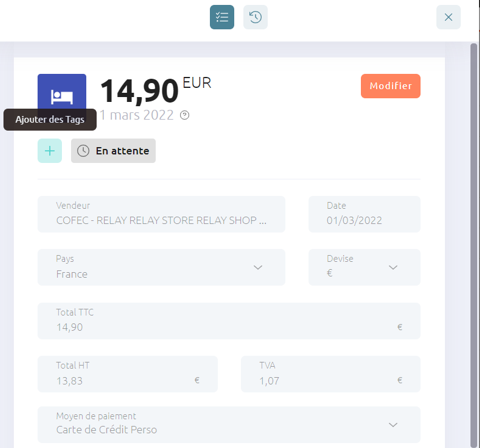
Task: Open the checklist details view icon
Action: click(222, 17)
